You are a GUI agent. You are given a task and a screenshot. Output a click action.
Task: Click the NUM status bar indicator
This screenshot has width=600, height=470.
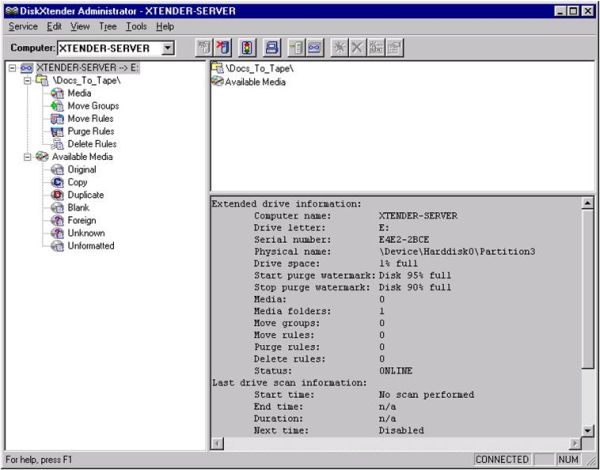click(x=568, y=459)
